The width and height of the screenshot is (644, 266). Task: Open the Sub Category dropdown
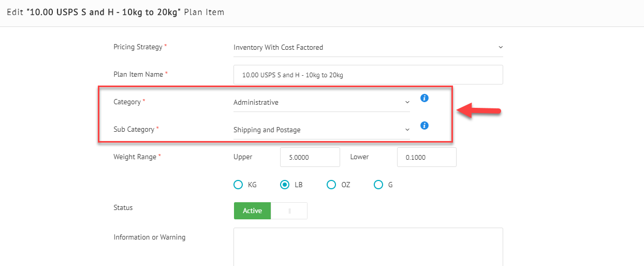click(321, 130)
